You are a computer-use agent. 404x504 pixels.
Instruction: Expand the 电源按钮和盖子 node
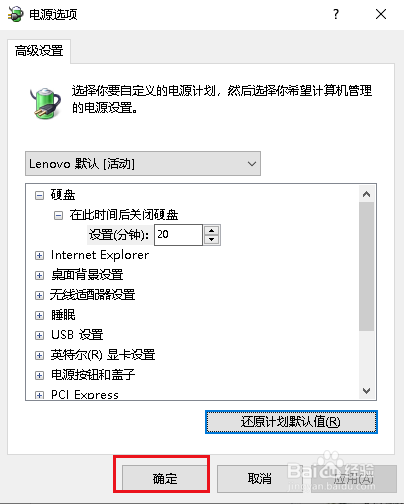click(x=39, y=376)
